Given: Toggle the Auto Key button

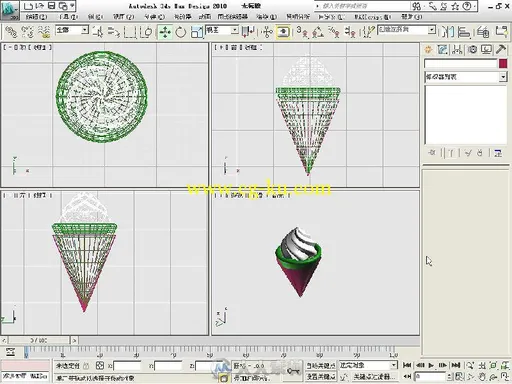Looking at the screenshot, I should 321,366.
